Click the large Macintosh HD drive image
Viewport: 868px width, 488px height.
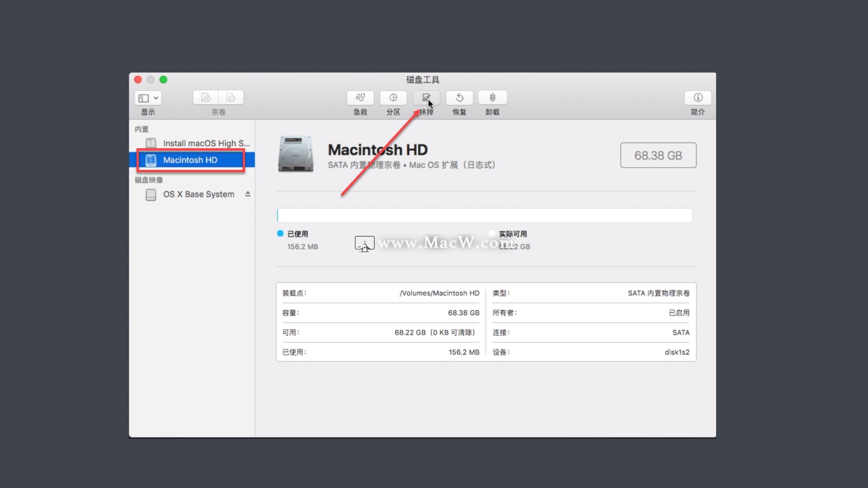296,155
